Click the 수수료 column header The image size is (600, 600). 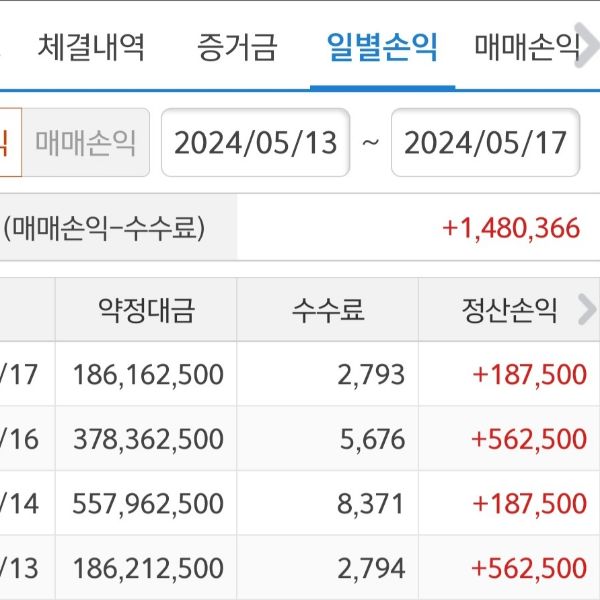click(x=327, y=310)
